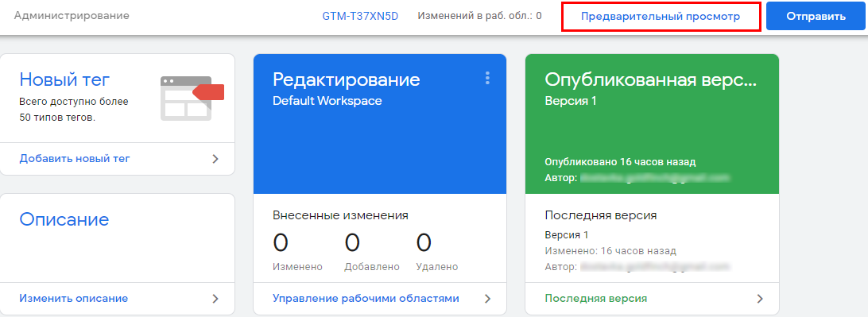This screenshot has height=317, width=868.
Task: Open the Администрирование tab
Action: point(72,15)
